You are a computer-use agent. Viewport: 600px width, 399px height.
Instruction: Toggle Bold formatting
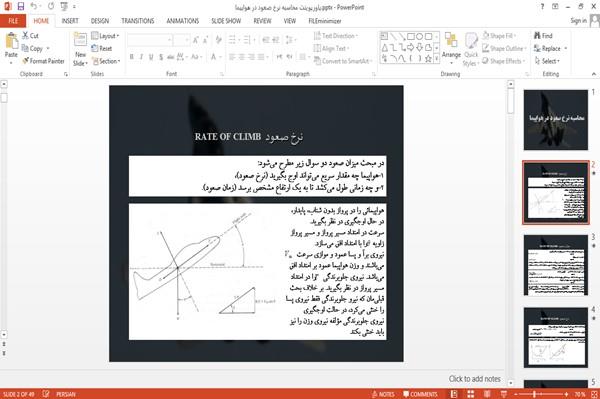pos(132,57)
